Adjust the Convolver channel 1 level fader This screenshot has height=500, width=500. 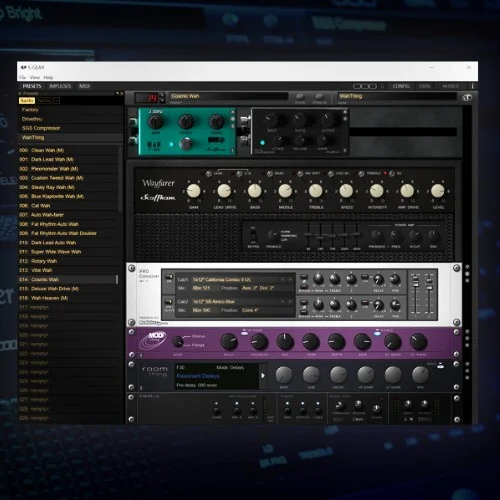tap(415, 283)
